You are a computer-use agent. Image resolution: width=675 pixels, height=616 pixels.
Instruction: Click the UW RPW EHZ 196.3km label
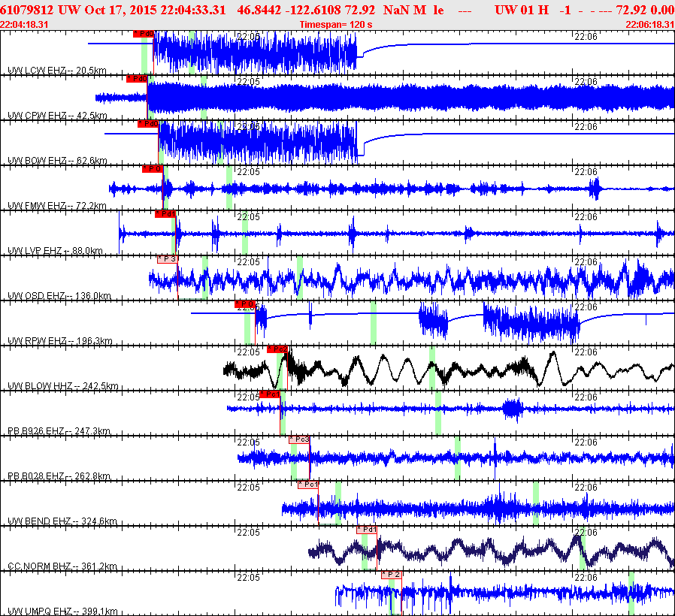point(60,341)
